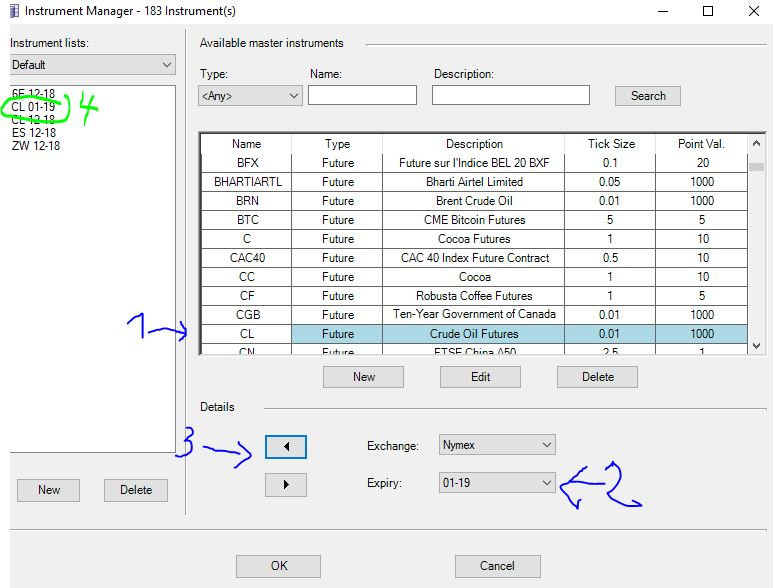Click Ten-Year Government of Canada description cell

474,315
